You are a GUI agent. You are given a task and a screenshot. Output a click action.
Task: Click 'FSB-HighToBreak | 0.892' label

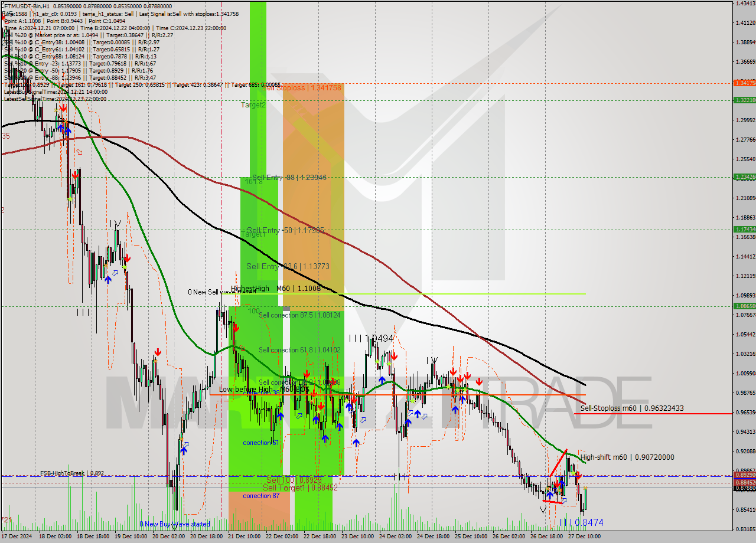point(72,473)
